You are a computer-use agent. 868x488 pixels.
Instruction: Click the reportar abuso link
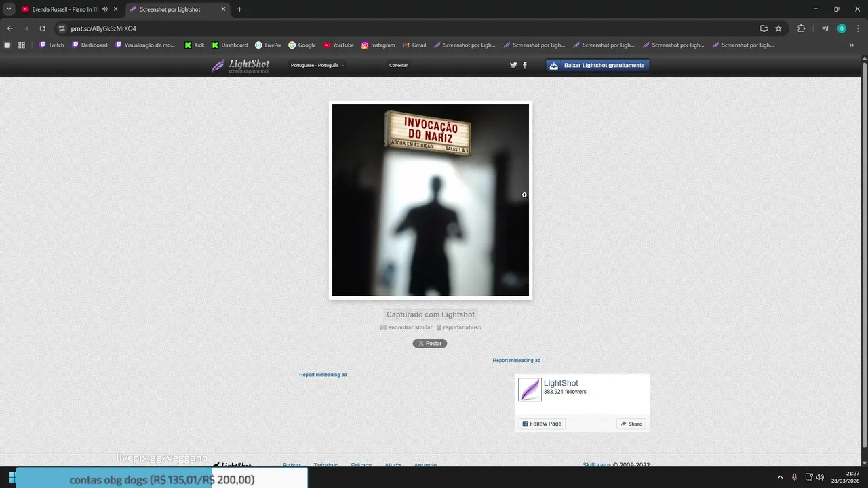[x=459, y=327]
